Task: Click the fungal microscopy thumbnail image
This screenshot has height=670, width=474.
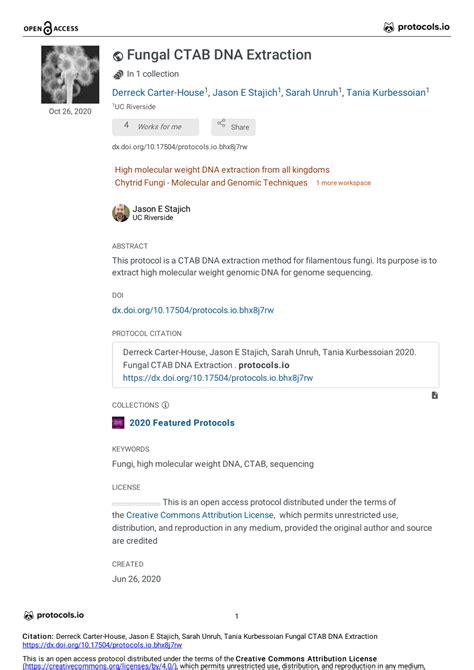Action: click(x=70, y=74)
